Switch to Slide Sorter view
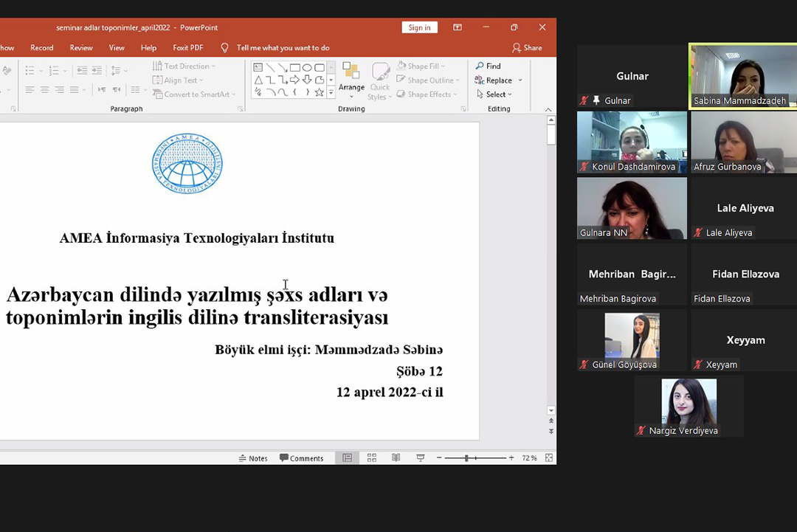 (371, 457)
